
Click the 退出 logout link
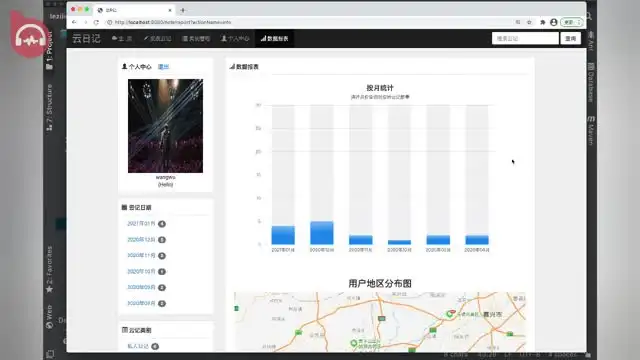click(163, 67)
